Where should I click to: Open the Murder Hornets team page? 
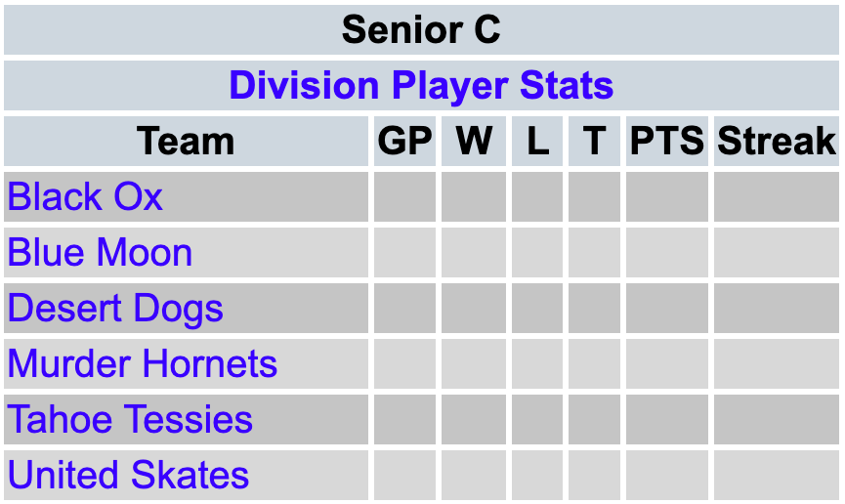143,364
